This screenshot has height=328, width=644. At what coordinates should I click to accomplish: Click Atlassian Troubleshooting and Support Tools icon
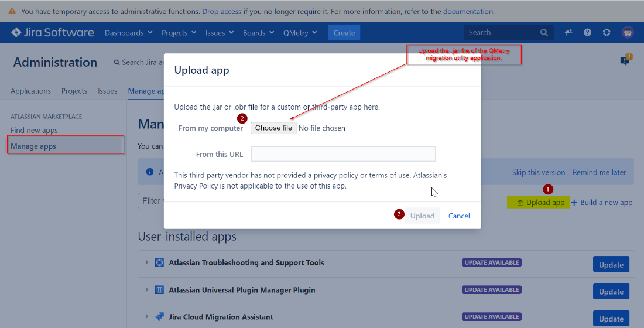(x=159, y=262)
